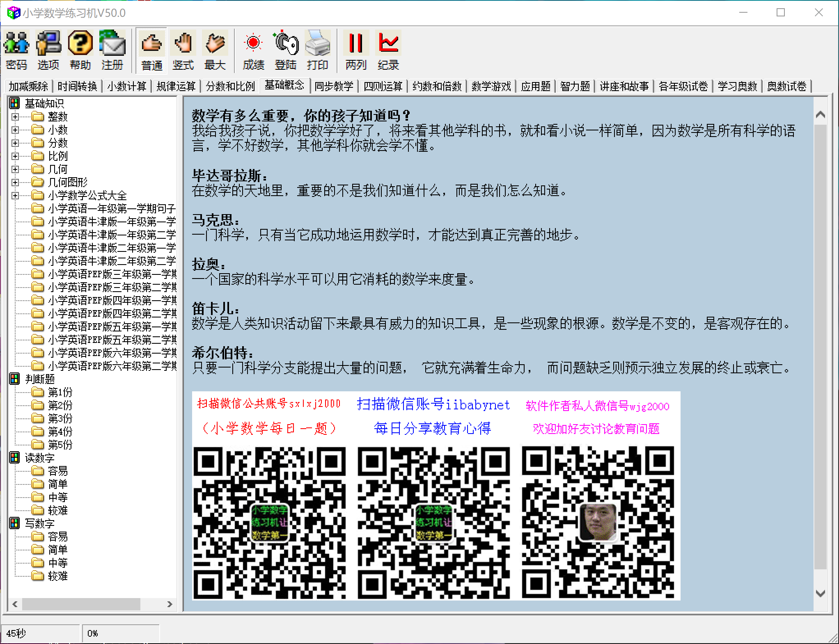
Task: Click the 登陆 login icon
Action: [x=286, y=50]
